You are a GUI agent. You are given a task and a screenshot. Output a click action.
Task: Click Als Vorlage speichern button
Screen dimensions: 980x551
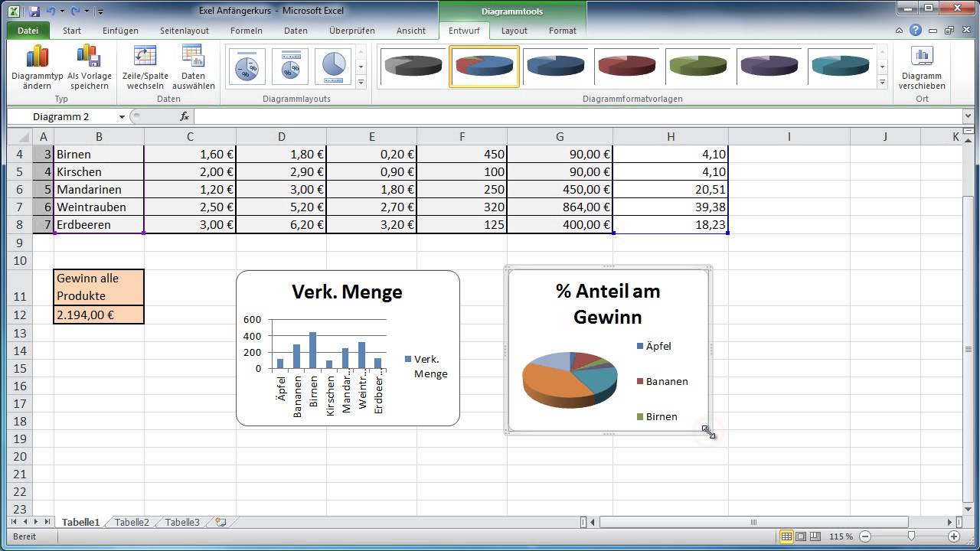click(89, 67)
